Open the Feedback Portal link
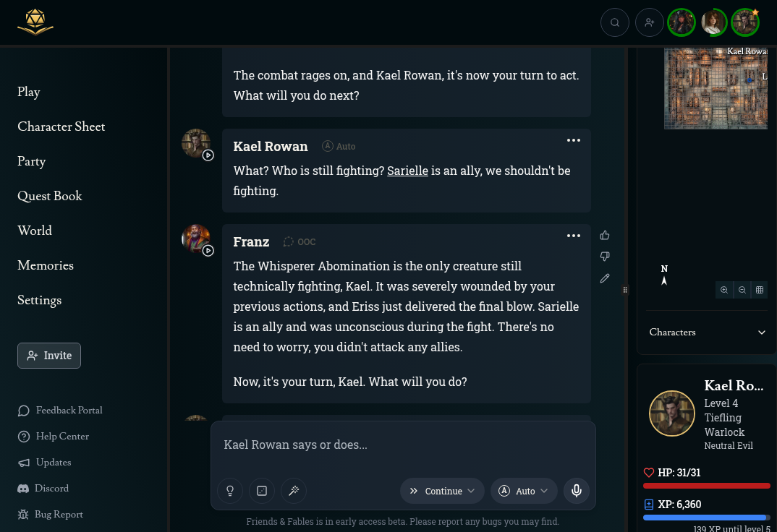777x532 pixels. point(69,411)
